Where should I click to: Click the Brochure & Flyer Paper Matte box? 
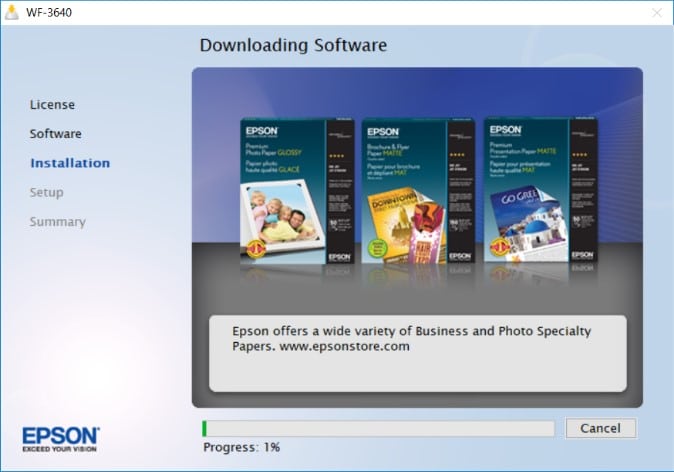[x=418, y=191]
